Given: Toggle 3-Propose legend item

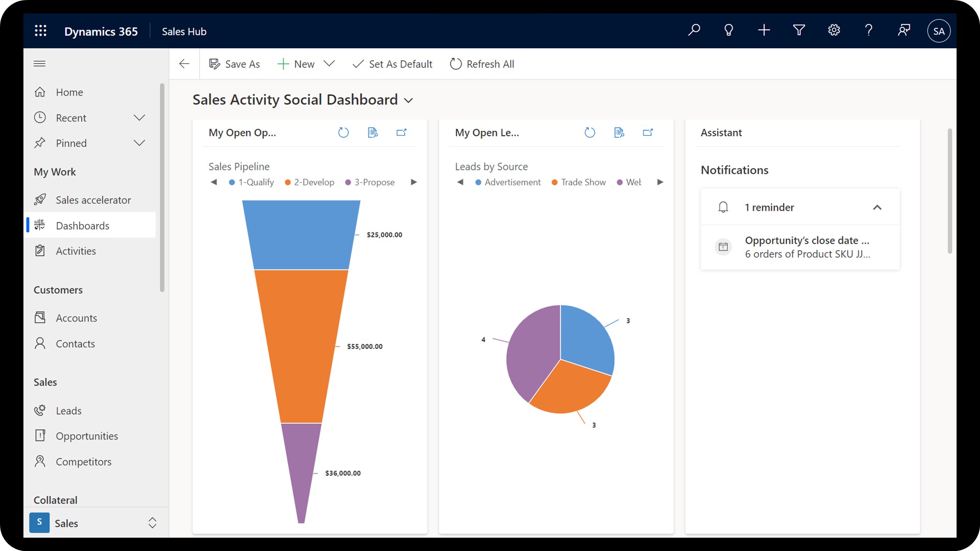Looking at the screenshot, I should coord(370,182).
